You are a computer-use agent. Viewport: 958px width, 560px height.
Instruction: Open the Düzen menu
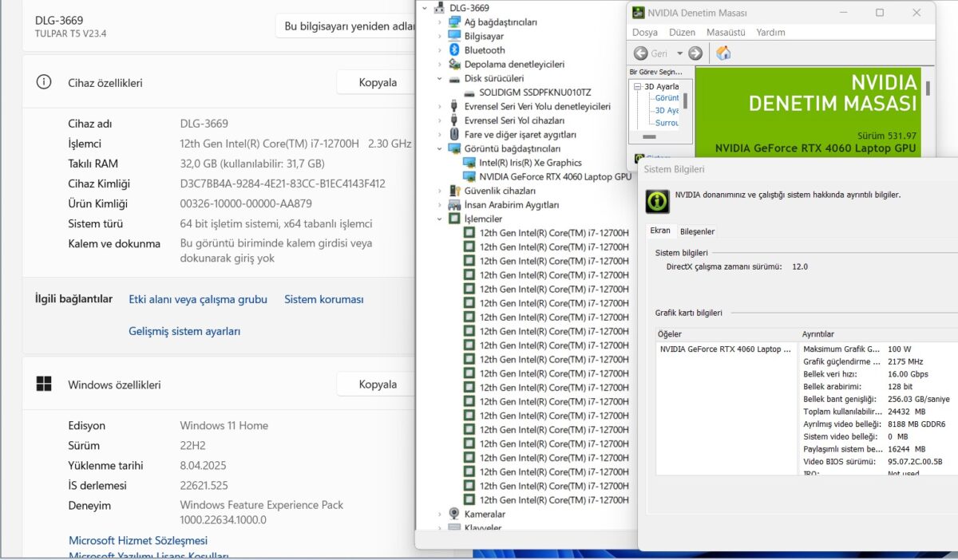tap(682, 33)
